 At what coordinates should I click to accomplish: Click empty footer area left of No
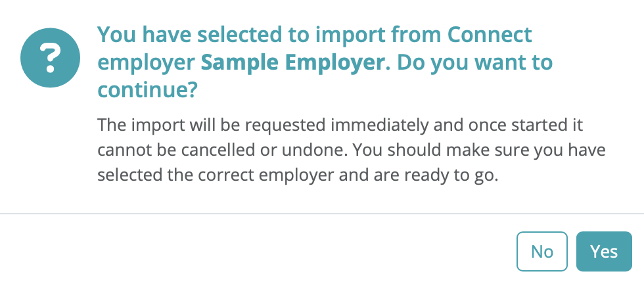[263, 251]
